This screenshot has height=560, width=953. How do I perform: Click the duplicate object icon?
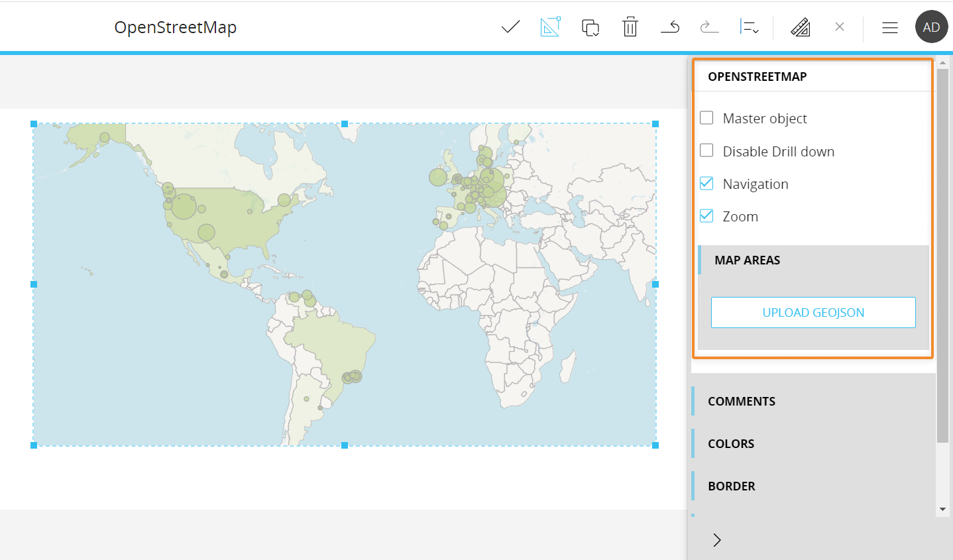coord(590,27)
